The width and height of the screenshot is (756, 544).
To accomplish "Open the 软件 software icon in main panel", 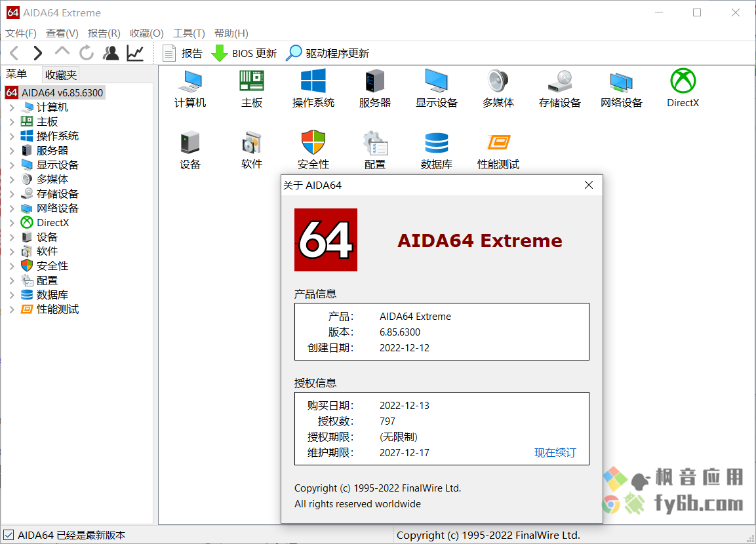I will click(x=252, y=150).
